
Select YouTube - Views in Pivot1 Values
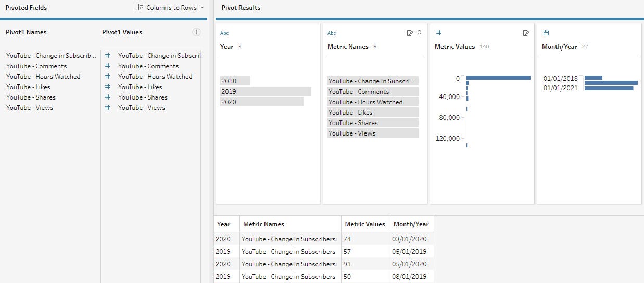141,108
